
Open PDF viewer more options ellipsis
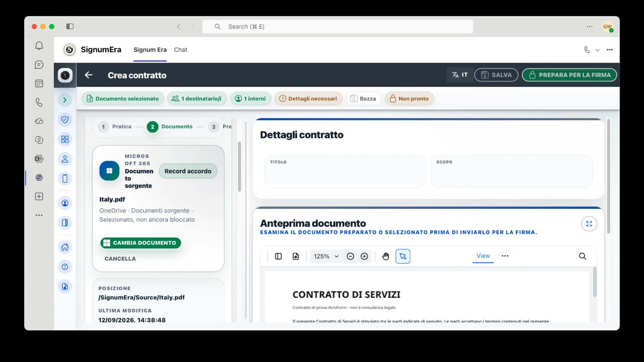(x=505, y=256)
